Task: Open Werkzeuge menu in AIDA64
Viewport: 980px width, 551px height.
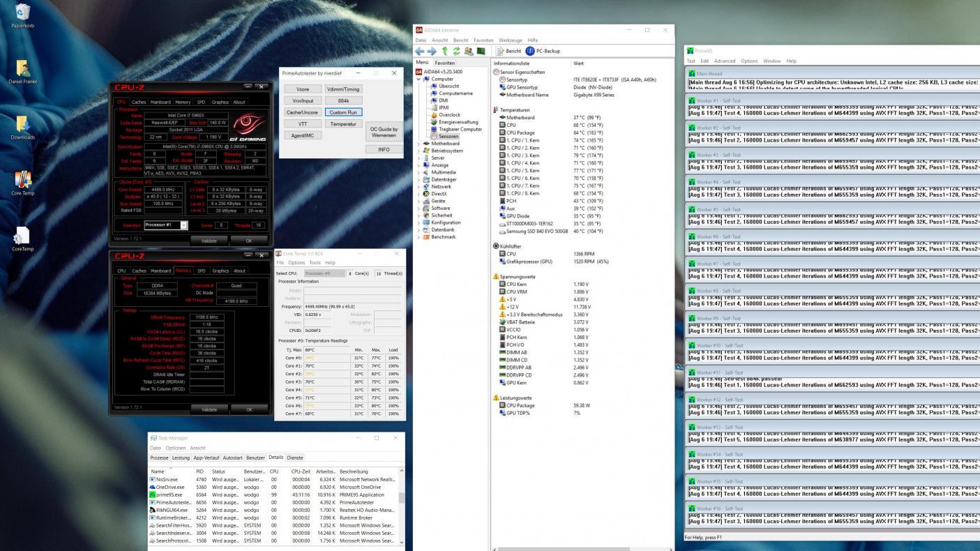Action: 510,40
